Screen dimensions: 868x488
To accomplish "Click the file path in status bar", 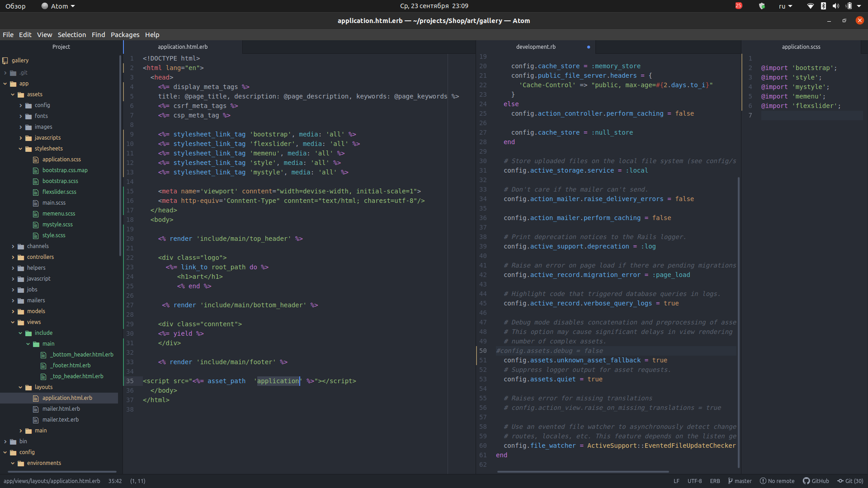I will coord(52,481).
